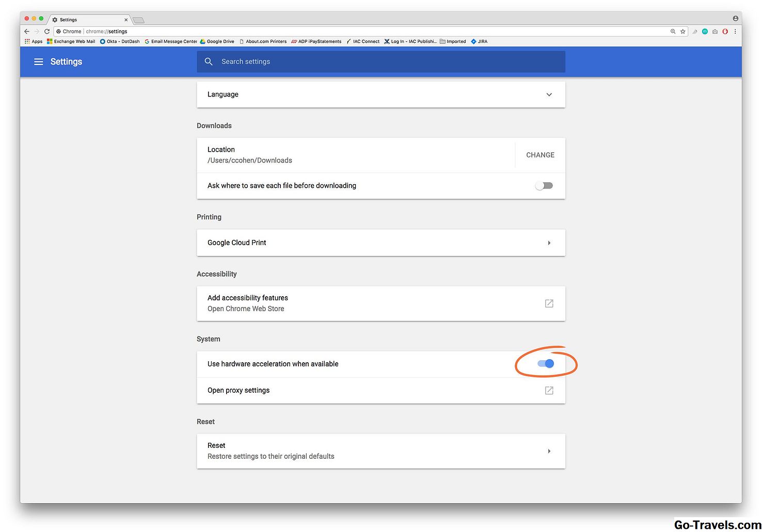Click the Search settings field
Image resolution: width=762 pixels, height=532 pixels.
point(381,62)
